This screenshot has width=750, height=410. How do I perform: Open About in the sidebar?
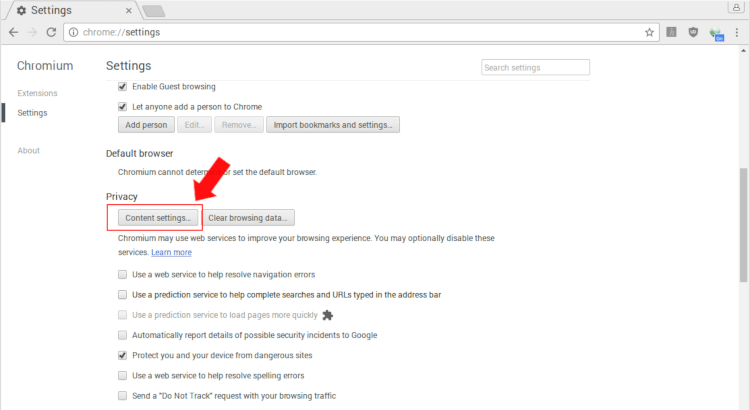tap(29, 150)
